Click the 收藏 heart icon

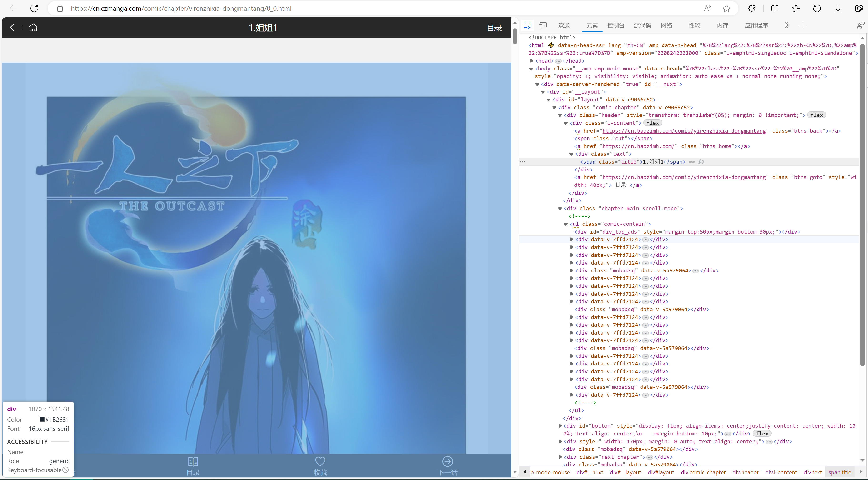click(320, 461)
